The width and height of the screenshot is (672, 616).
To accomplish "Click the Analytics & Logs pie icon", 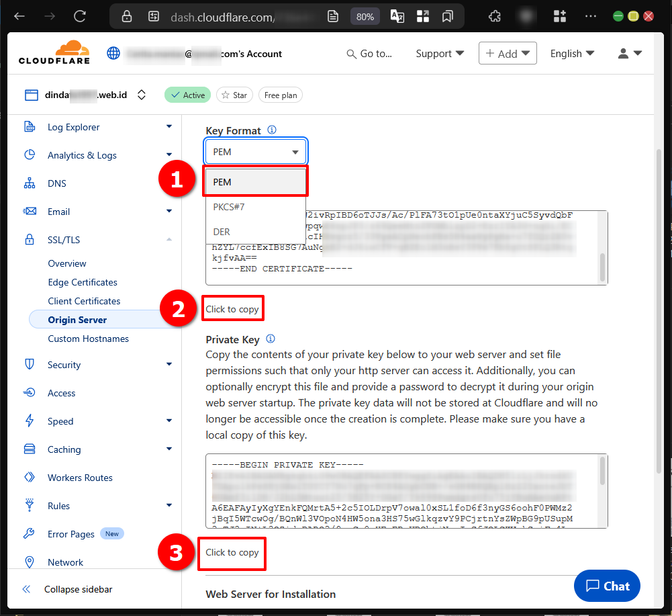I will (x=30, y=155).
